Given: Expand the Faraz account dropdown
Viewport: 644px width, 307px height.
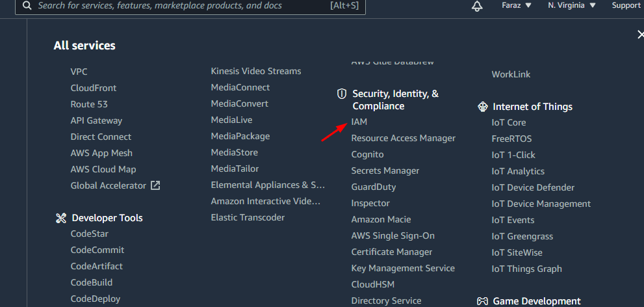Looking at the screenshot, I should click(516, 5).
